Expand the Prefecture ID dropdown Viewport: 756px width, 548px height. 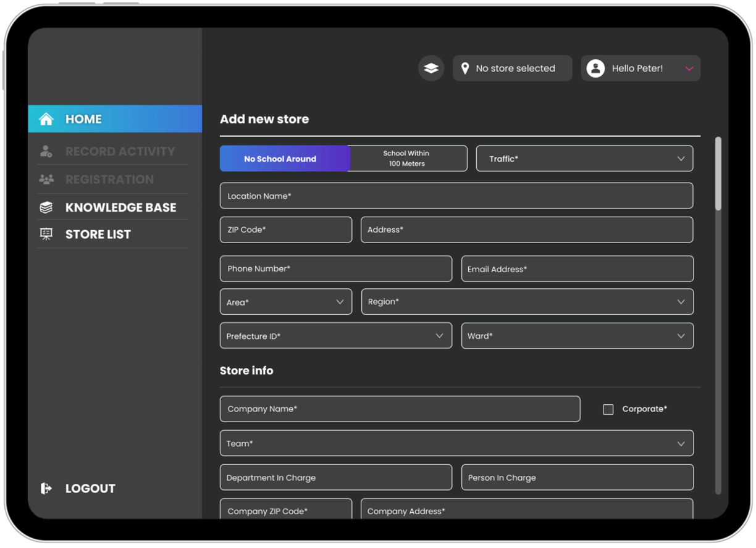(335, 336)
